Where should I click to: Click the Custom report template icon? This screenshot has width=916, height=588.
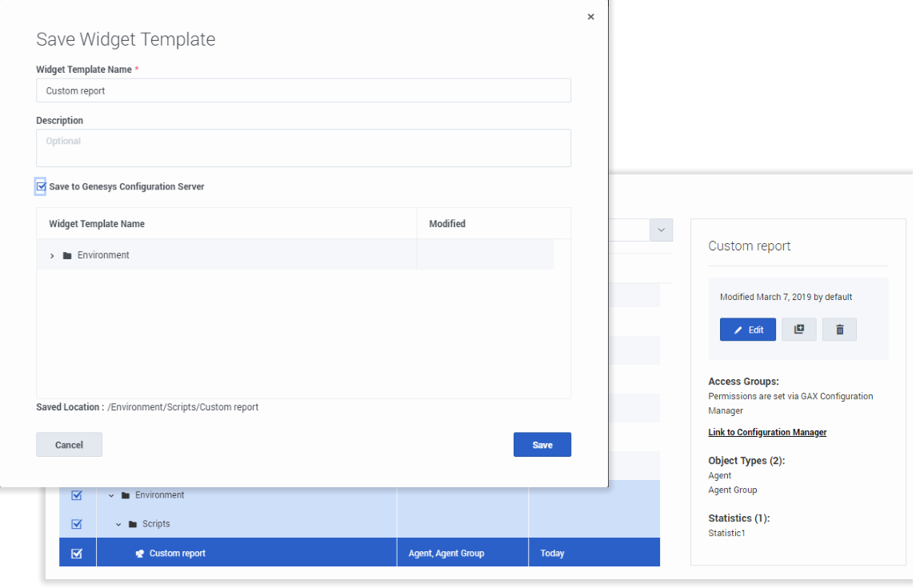click(x=140, y=554)
